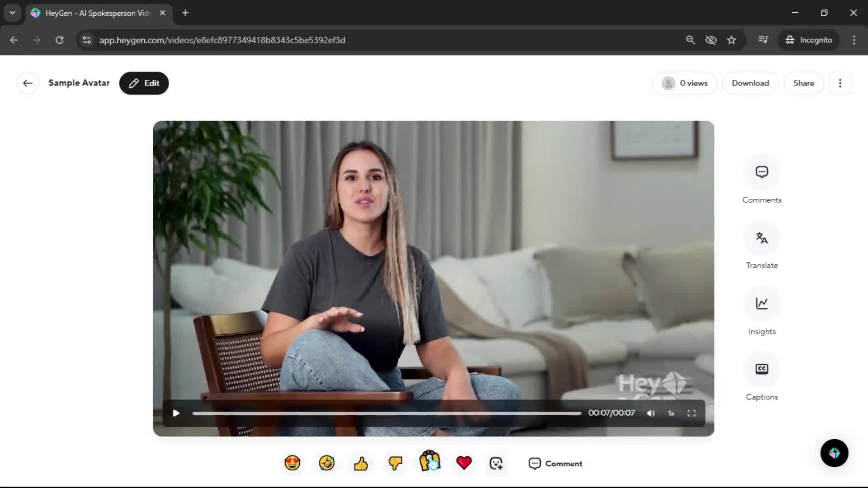Image resolution: width=868 pixels, height=488 pixels.
Task: Expand the browser tab search dropdown
Action: tap(13, 13)
